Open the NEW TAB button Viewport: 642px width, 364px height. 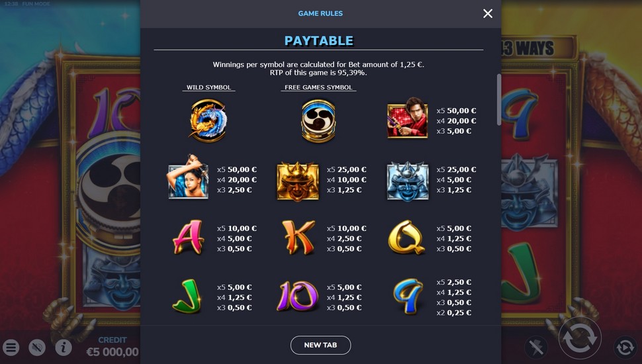[320, 345]
